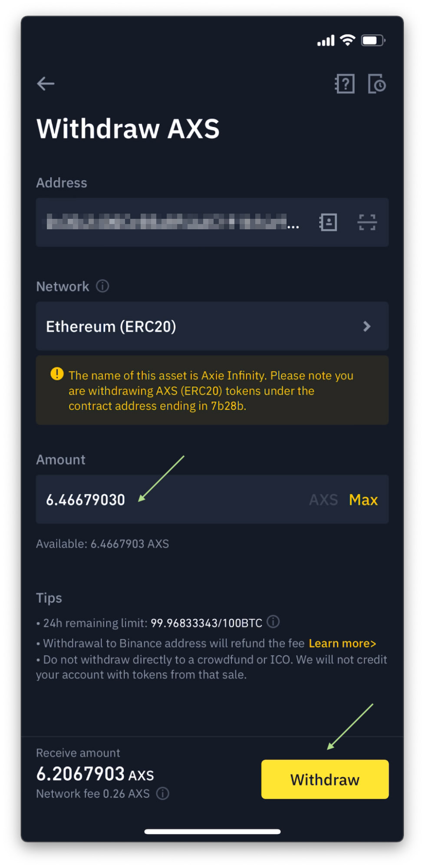Tap the back arrow icon

coord(46,83)
